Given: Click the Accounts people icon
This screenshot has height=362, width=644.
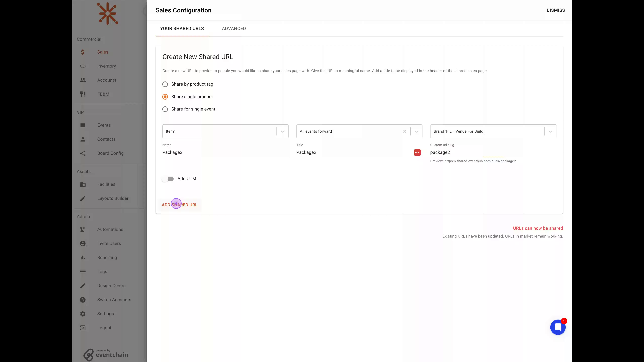Looking at the screenshot, I should [x=83, y=80].
